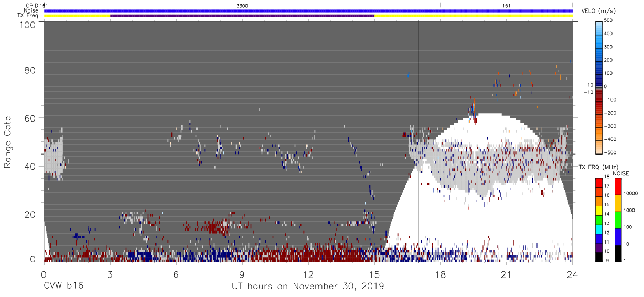The width and height of the screenshot is (644, 297).
Task: Click the TX FRQ color scale bar
Action: click(x=599, y=220)
